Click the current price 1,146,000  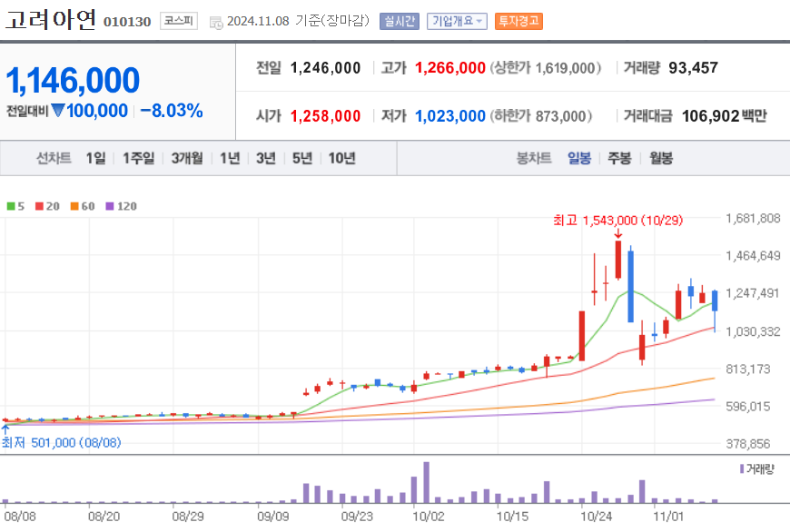click(73, 80)
